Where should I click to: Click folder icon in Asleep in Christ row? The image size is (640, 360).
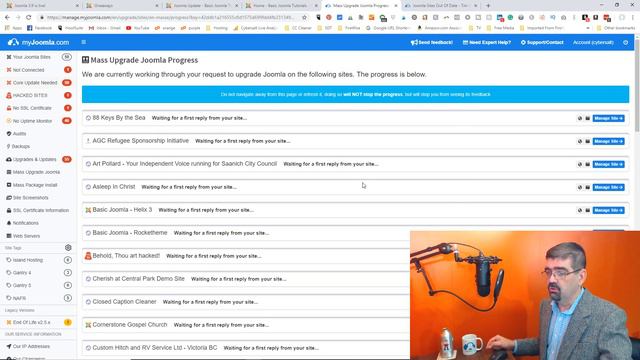click(588, 187)
